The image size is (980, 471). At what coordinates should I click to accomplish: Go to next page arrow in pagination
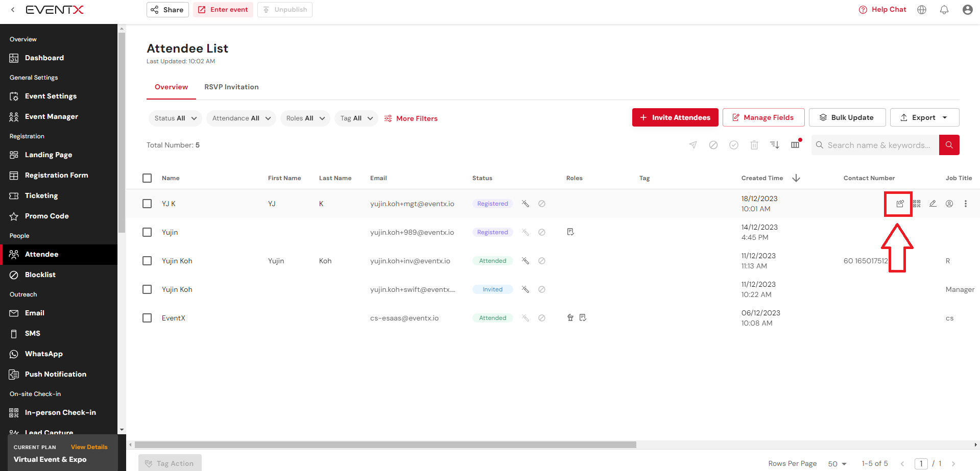click(953, 464)
